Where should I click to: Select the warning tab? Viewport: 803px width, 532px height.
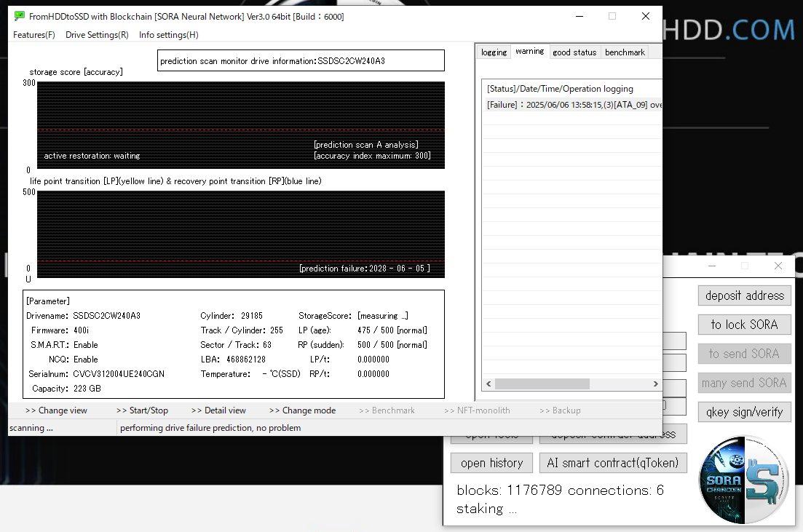529,51
